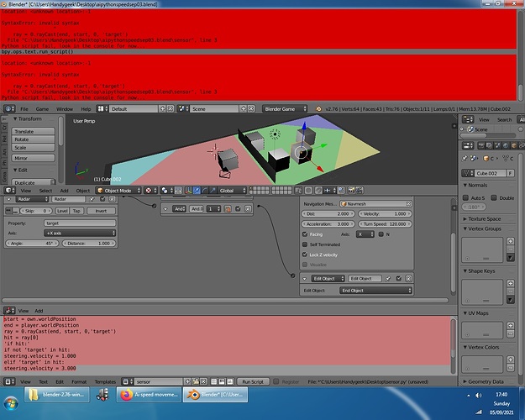
Task: Open the Global orientation dropdown
Action: [x=232, y=191]
